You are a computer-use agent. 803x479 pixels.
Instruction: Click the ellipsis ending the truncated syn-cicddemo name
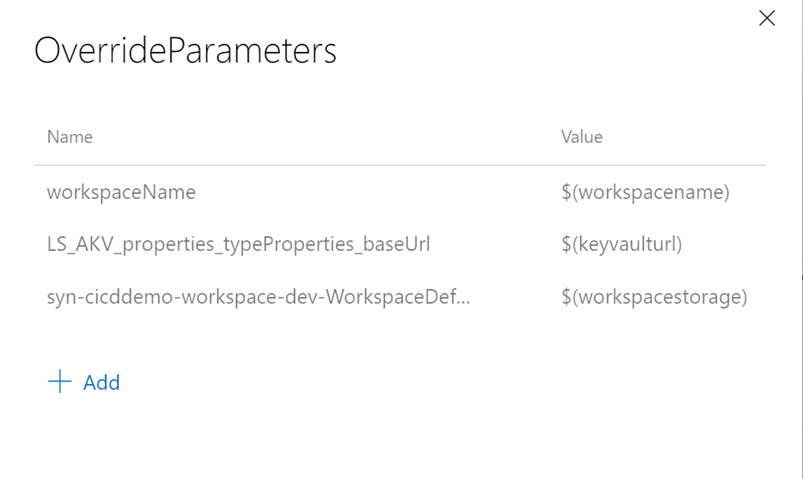[x=463, y=298]
